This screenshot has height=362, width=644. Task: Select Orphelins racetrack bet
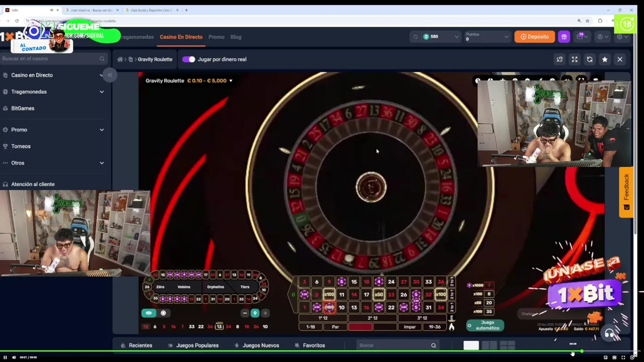[215, 287]
